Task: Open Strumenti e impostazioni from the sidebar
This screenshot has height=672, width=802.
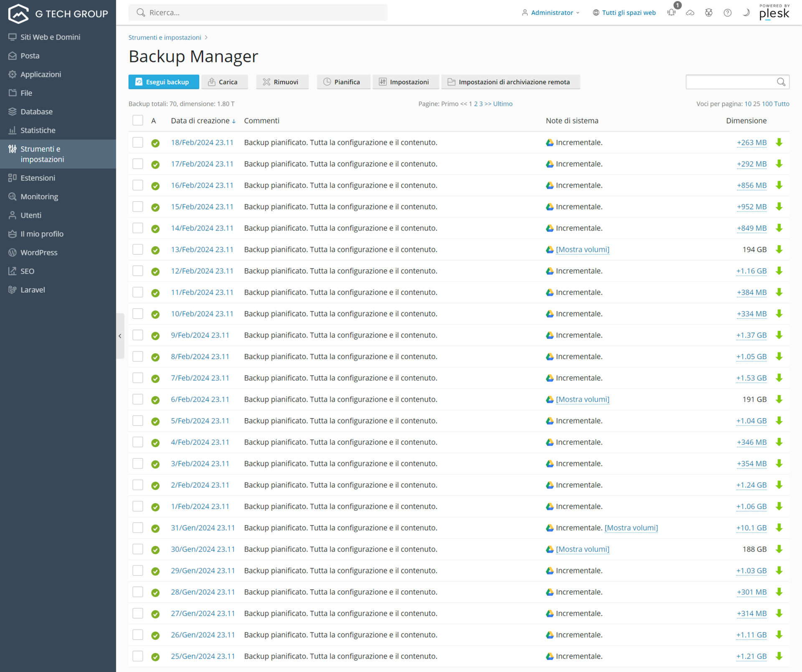Action: click(x=42, y=154)
